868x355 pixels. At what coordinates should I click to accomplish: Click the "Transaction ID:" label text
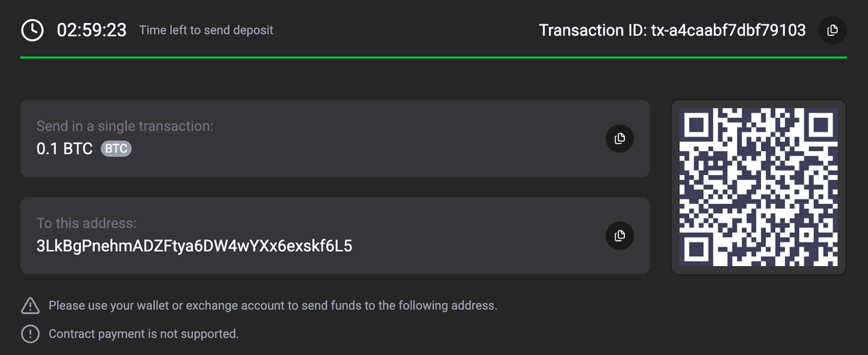(592, 30)
